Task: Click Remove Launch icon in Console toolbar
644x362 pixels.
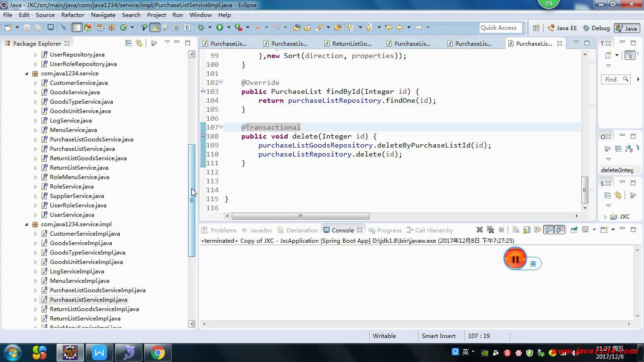Action: tap(479, 230)
